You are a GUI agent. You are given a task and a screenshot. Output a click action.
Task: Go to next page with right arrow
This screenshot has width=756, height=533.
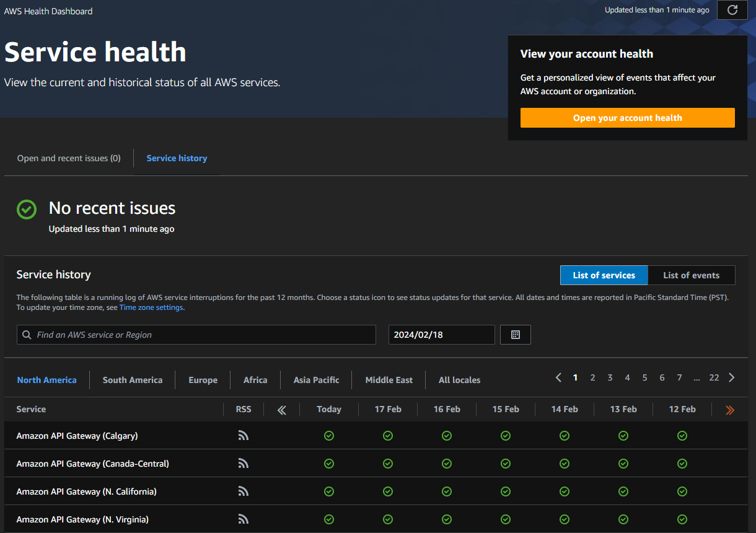[732, 377]
